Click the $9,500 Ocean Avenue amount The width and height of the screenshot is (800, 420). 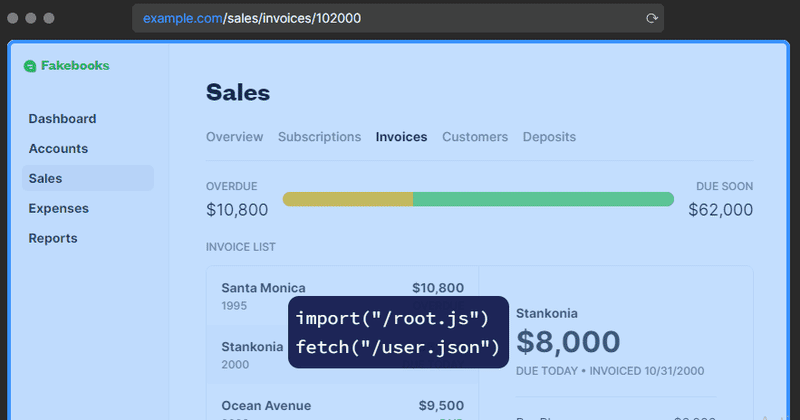pos(441,406)
